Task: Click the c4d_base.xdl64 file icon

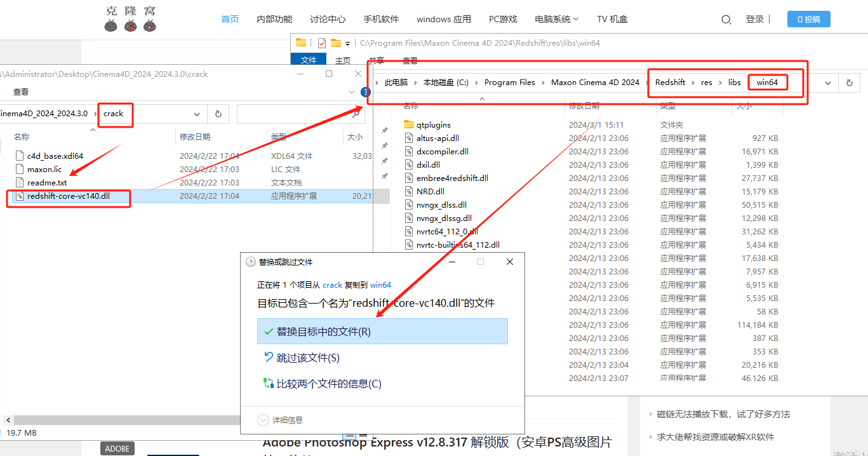Action: tap(19, 156)
